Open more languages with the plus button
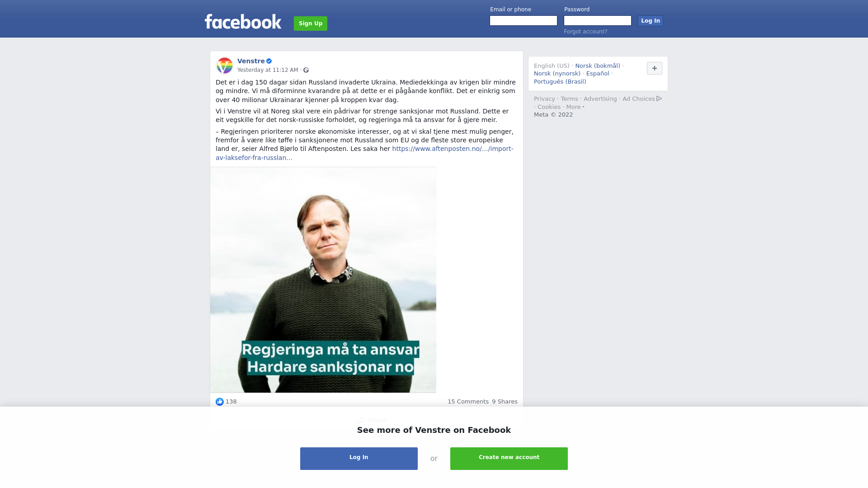The image size is (868, 488). 655,68
